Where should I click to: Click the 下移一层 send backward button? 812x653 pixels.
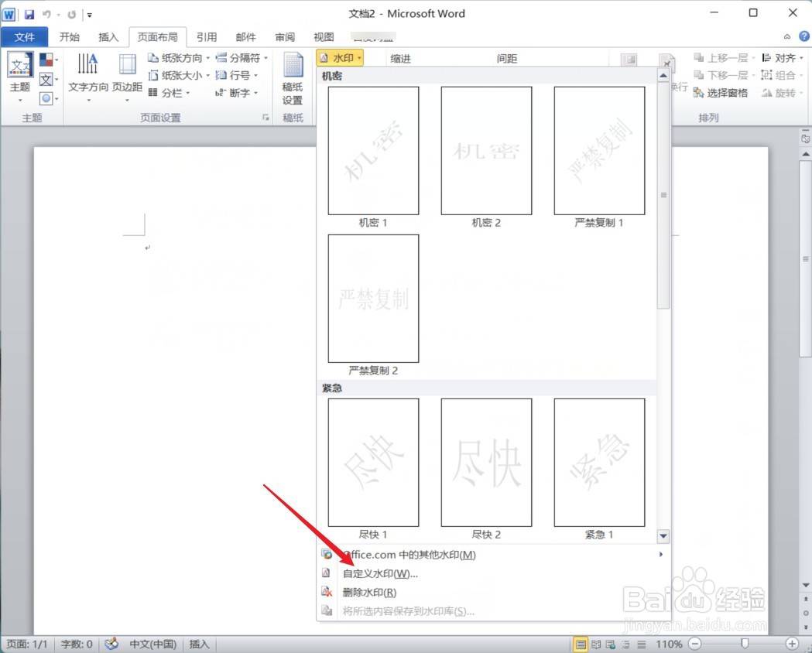pos(724,76)
